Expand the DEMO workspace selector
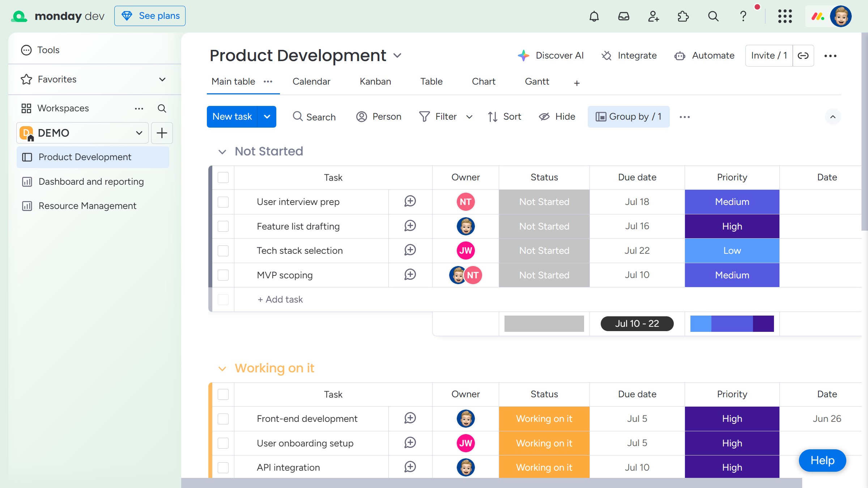The image size is (868, 488). [x=82, y=133]
